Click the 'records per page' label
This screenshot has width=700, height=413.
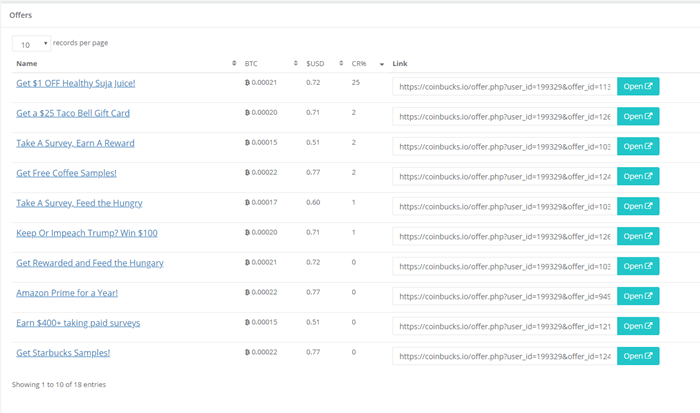tap(80, 43)
